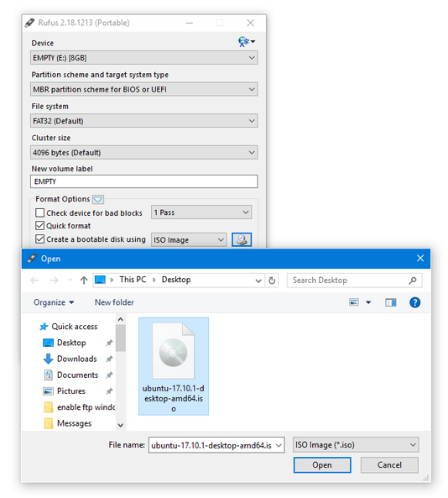Image resolution: width=448 pixels, height=498 pixels.
Task: Select Quick access in navigation pane
Action: point(69,327)
